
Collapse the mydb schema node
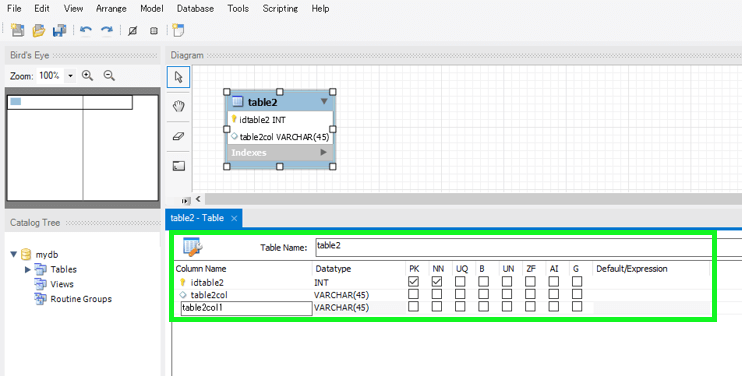14,254
